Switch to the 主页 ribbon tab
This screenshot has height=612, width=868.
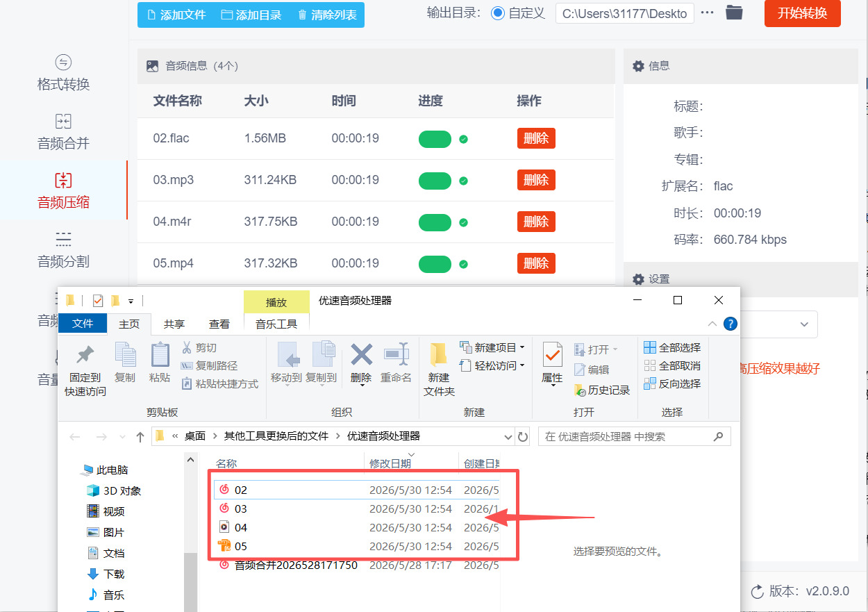[129, 324]
